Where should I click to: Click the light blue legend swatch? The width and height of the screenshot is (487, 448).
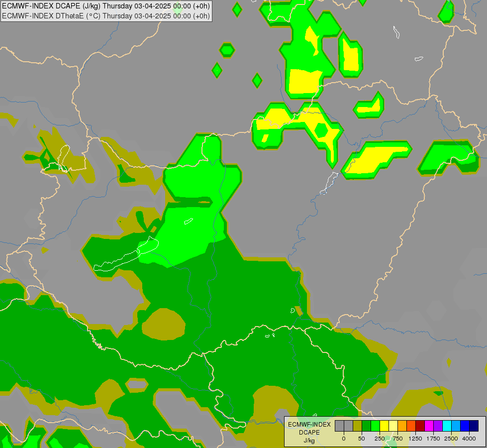(456, 426)
